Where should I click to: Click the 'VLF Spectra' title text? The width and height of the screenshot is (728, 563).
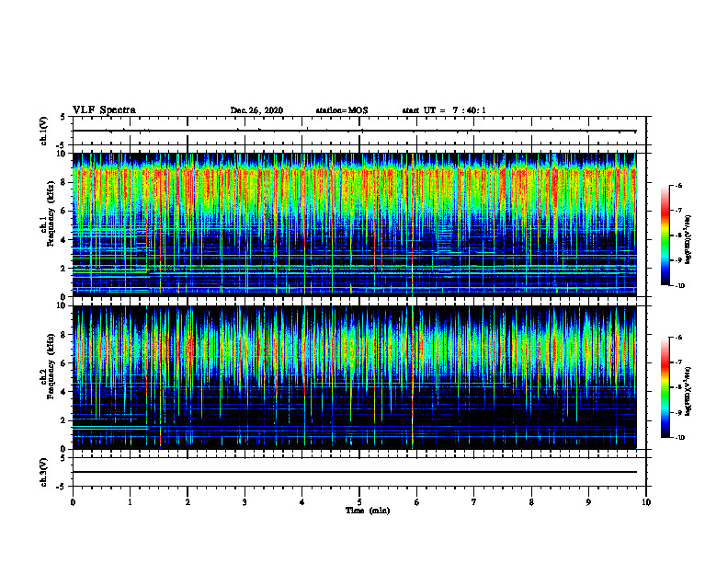point(104,110)
